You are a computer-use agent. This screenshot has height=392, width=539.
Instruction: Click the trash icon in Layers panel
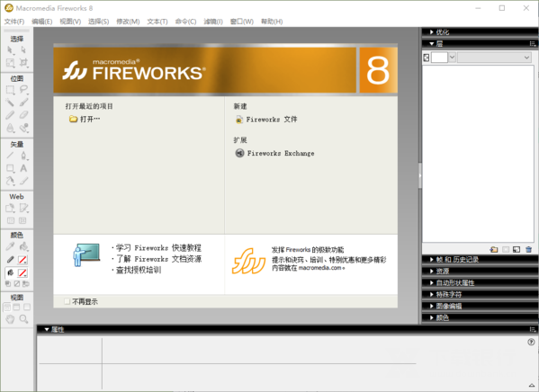click(x=529, y=249)
